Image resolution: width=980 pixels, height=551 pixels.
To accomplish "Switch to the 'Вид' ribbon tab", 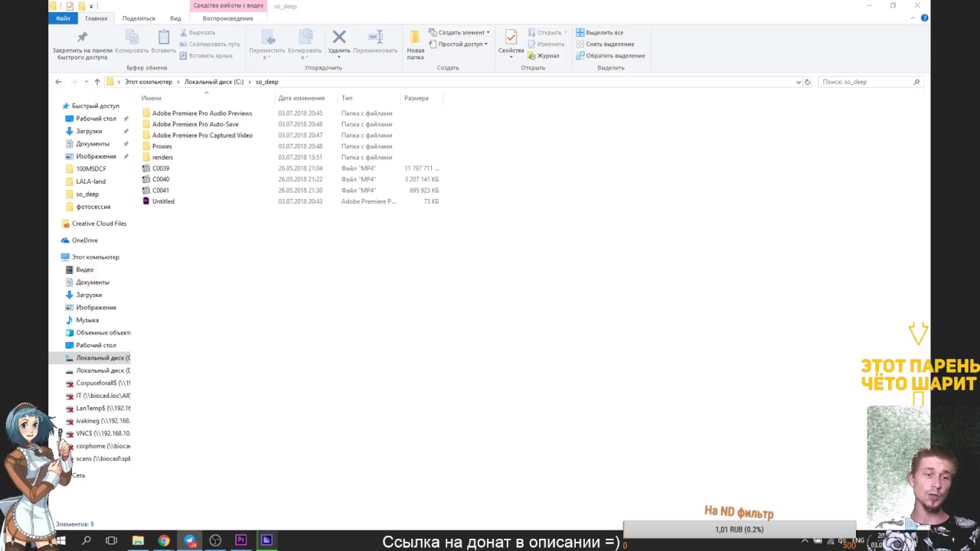I will pos(175,18).
